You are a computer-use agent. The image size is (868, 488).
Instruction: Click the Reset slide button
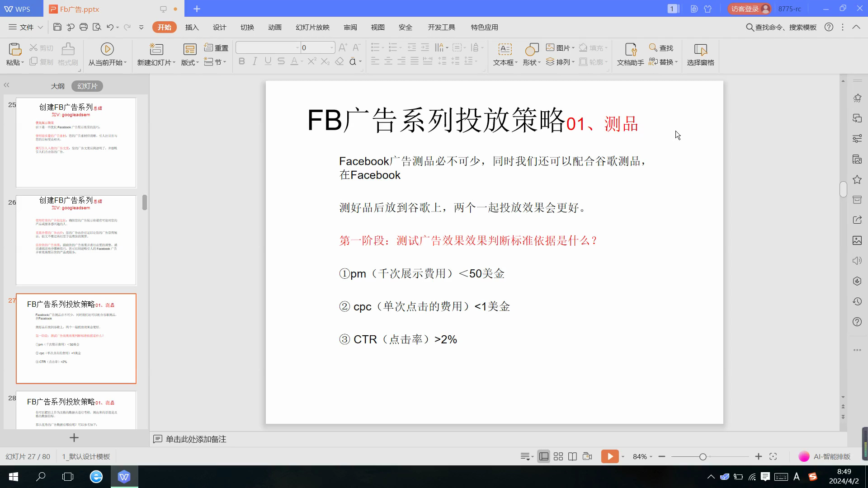(x=216, y=47)
